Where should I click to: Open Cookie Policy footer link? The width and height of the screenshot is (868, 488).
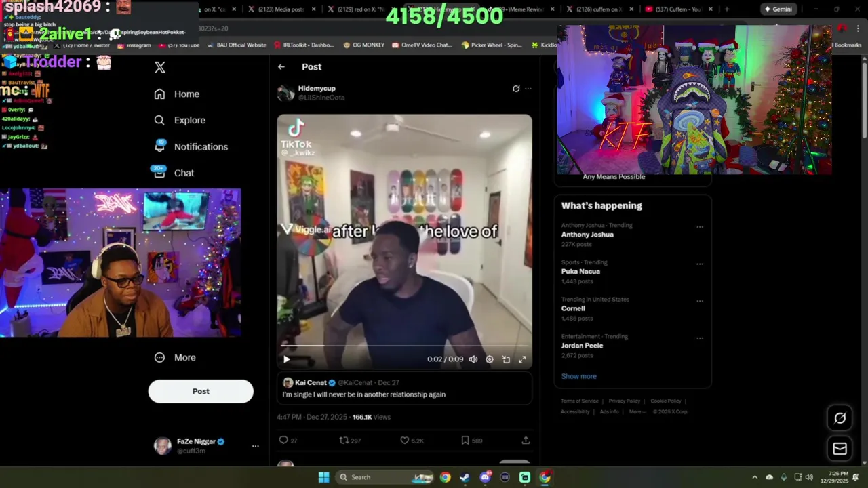coord(666,401)
